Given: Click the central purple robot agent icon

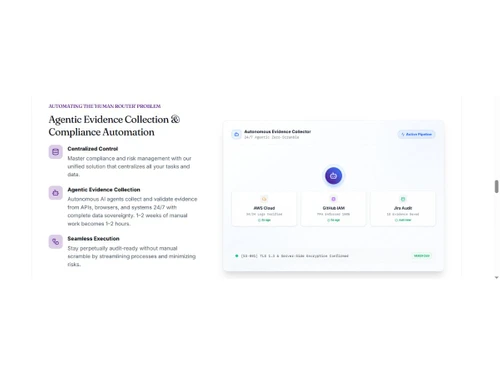Looking at the screenshot, I should point(333,176).
